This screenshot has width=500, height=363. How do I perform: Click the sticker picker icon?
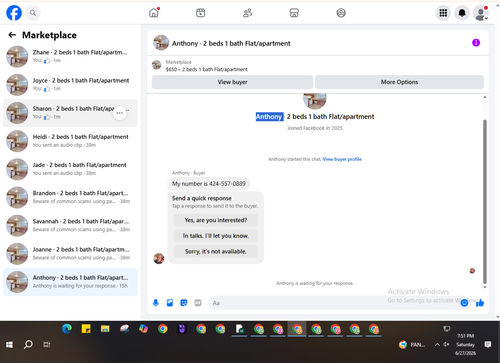pos(184,303)
